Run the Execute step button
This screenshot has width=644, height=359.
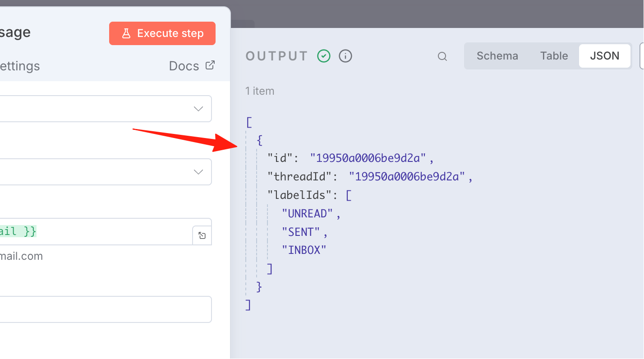click(x=162, y=33)
